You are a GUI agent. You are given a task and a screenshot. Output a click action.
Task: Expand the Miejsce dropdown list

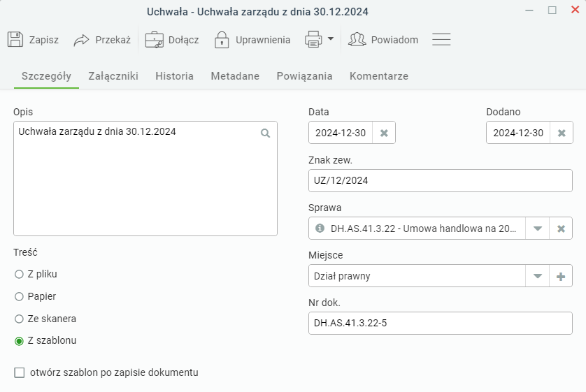(538, 276)
